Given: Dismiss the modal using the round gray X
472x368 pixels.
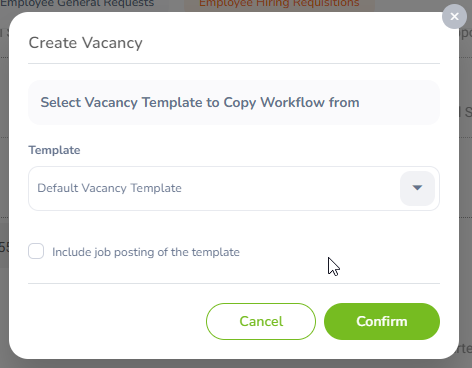Looking at the screenshot, I should tap(454, 16).
